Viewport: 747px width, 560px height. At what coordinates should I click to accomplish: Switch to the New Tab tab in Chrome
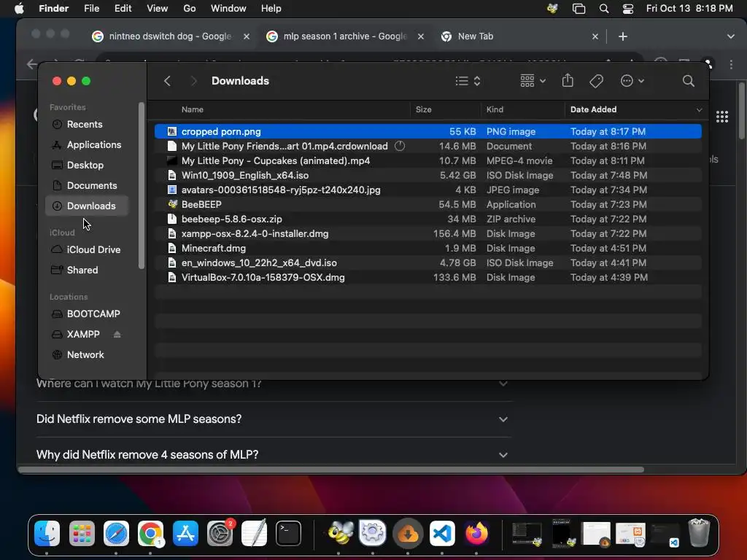[x=519, y=36]
